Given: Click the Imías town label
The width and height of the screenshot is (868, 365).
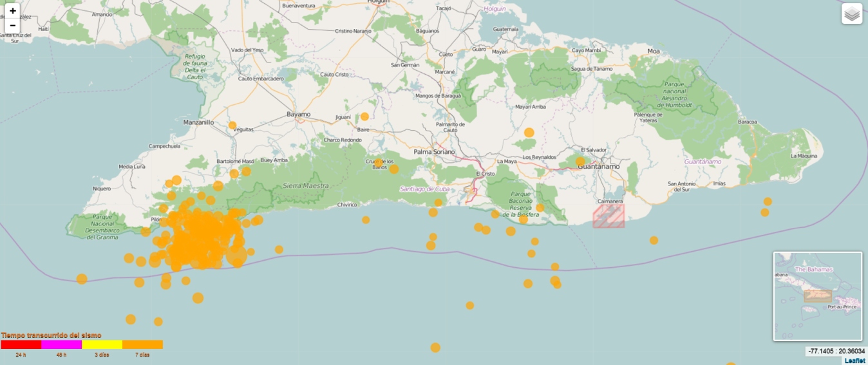Looking at the screenshot, I should [719, 183].
